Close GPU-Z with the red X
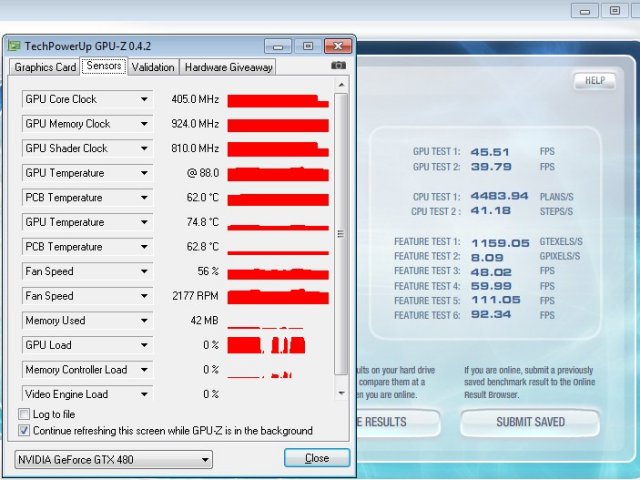This screenshot has height=480, width=640. point(338,46)
